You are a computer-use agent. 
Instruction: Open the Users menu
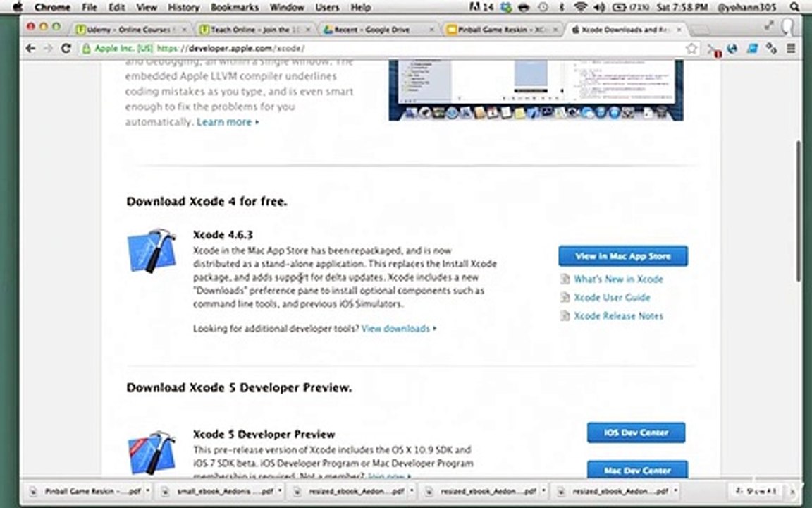[x=327, y=7]
